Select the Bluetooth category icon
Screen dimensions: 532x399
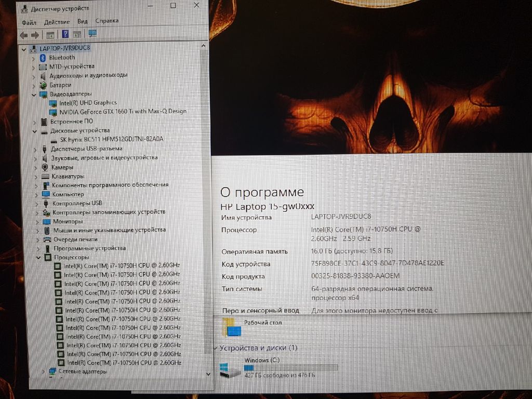(x=43, y=58)
